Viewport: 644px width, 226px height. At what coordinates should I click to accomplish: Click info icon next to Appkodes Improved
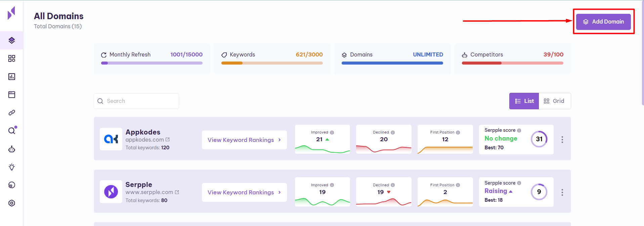(x=332, y=133)
